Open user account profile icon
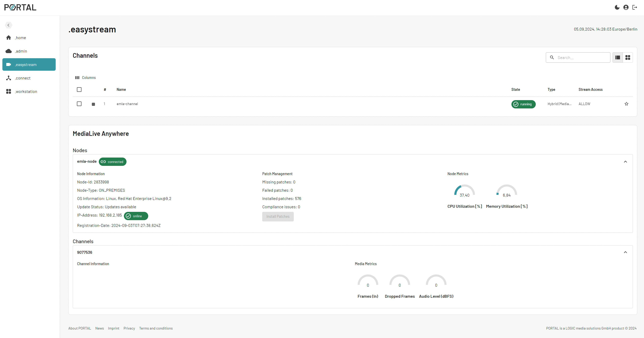Screen dimensions: 644x338 pyautogui.click(x=626, y=7)
